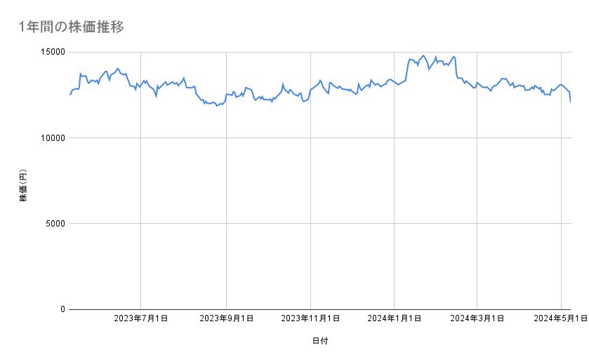Click the sharp price jump after 2024年1月1日

pyautogui.click(x=407, y=69)
